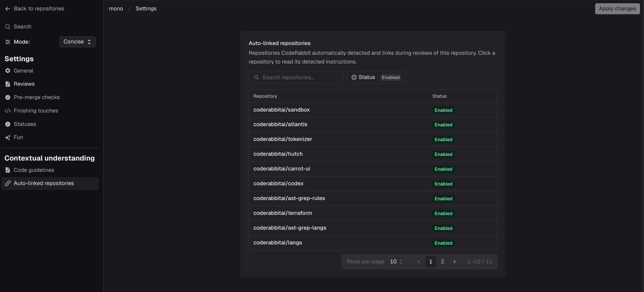Click Settings breadcrumb
This screenshot has height=292, width=644.
point(146,9)
